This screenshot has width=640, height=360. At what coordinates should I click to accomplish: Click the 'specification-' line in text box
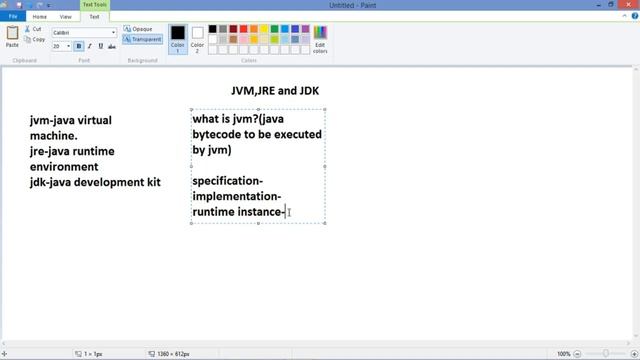point(228,181)
